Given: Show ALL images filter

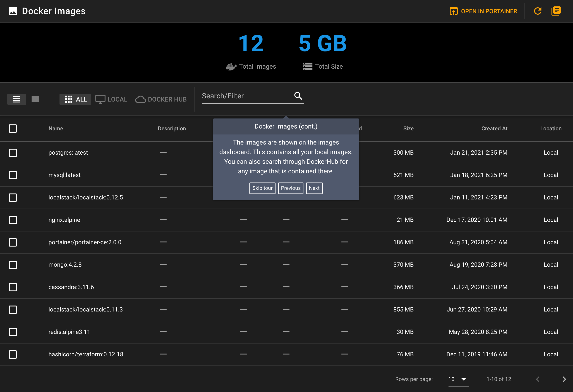Looking at the screenshot, I should click(75, 99).
